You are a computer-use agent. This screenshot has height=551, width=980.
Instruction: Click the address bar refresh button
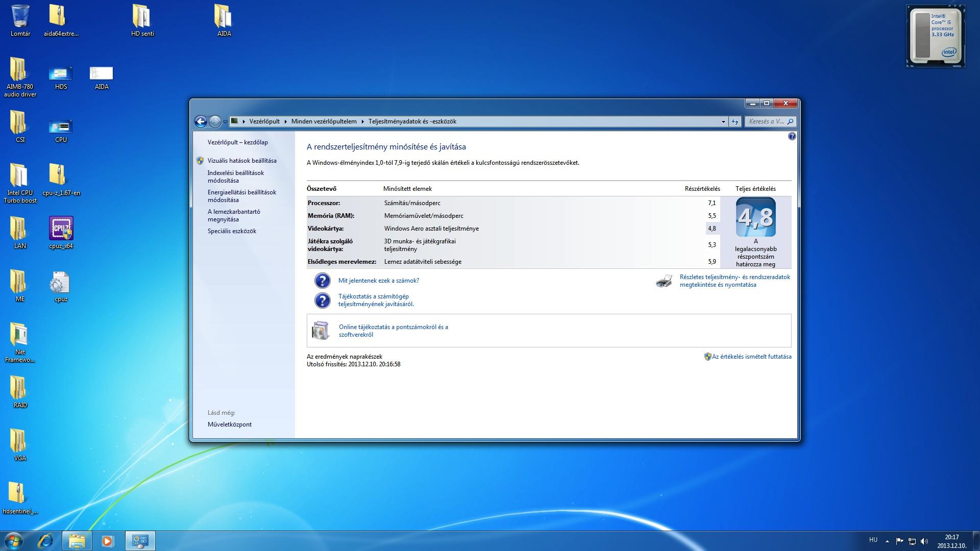[x=735, y=121]
